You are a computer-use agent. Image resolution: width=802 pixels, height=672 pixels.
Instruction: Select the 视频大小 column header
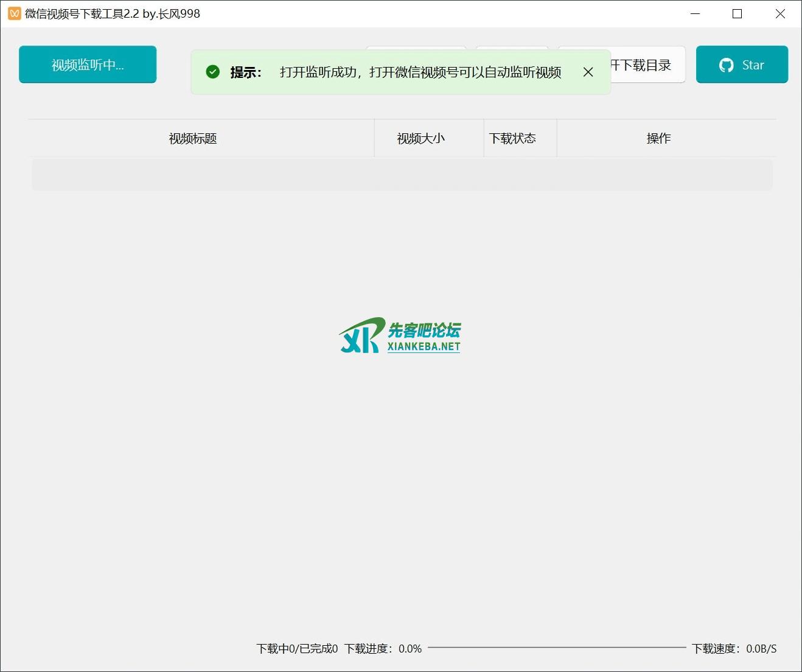click(x=421, y=139)
